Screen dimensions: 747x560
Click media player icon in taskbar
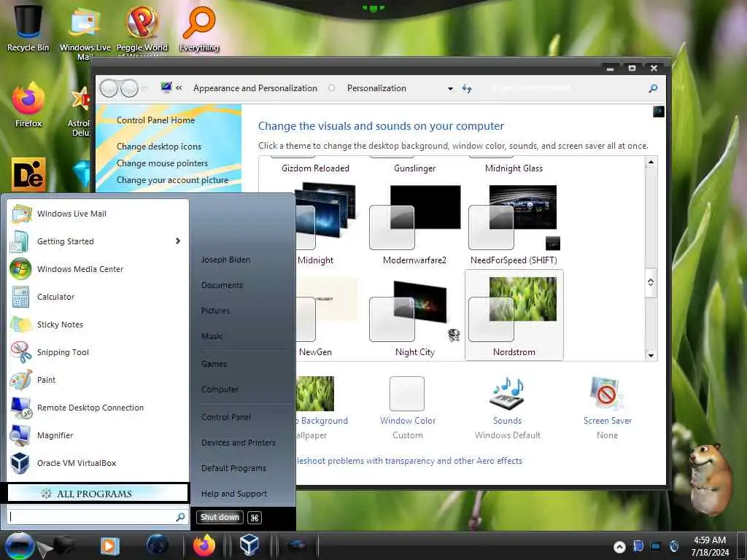pyautogui.click(x=109, y=546)
